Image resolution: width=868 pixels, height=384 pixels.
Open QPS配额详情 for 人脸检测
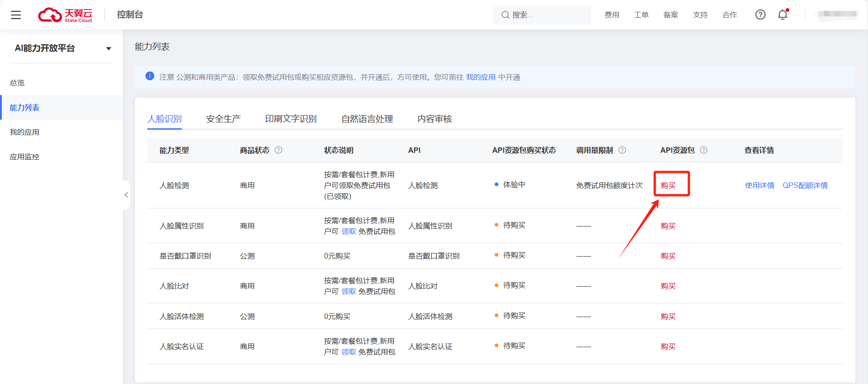point(805,185)
